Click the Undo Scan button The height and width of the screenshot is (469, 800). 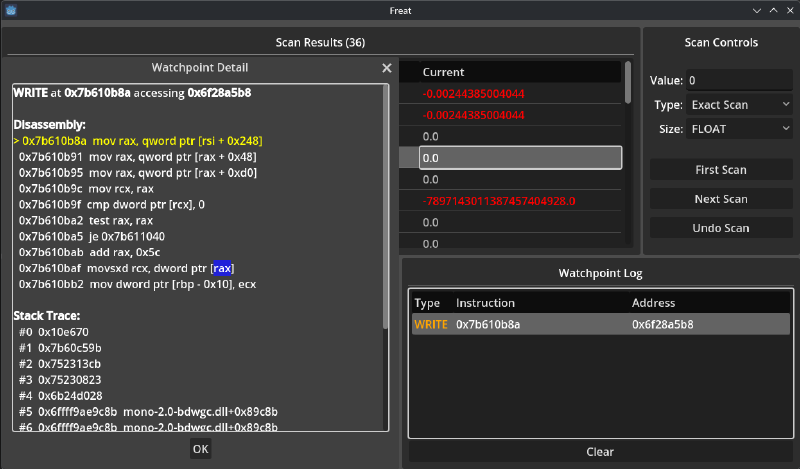coord(721,228)
